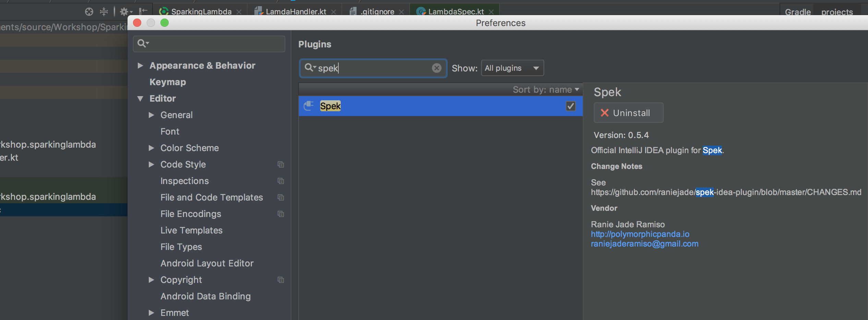The width and height of the screenshot is (868, 320).
Task: Select the Spek plugin row
Action: (x=441, y=106)
